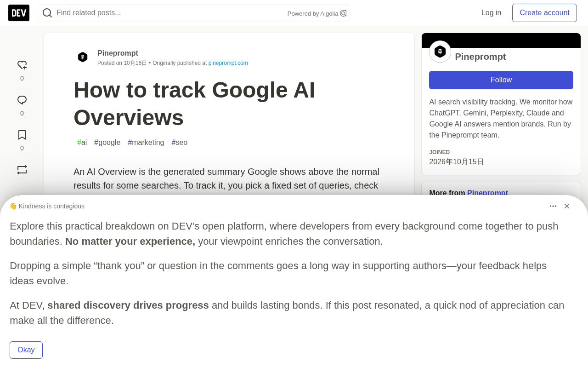Click the Pineprompt link in More from heading
Viewport: 588px width, 368px height.
[487, 193]
